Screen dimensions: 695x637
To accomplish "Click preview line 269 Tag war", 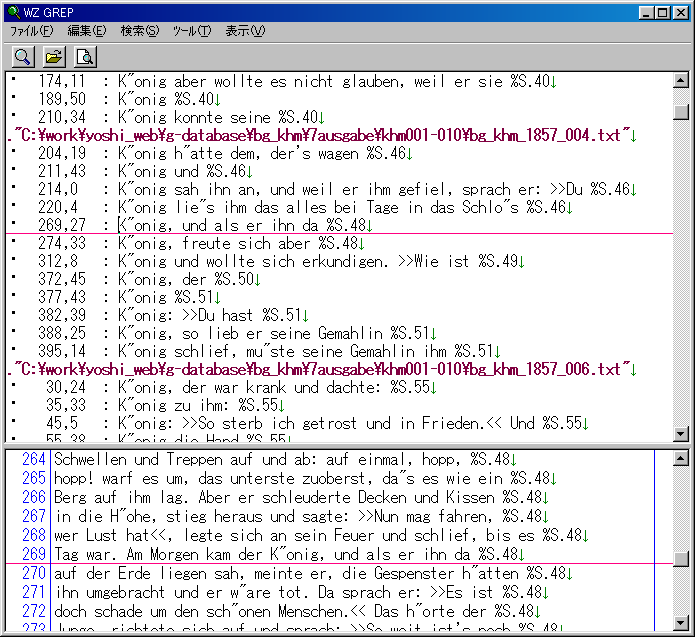I will [289, 554].
